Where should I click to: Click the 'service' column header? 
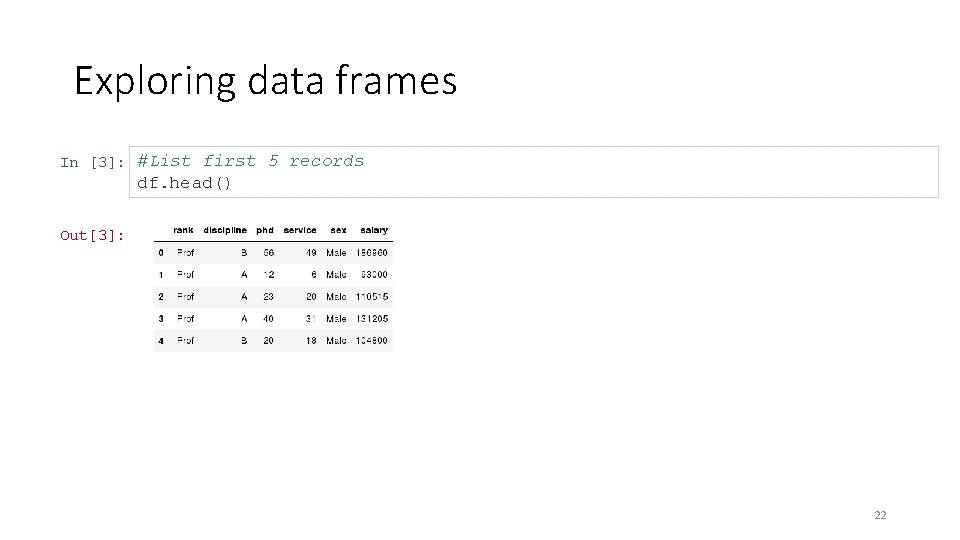[x=300, y=230]
